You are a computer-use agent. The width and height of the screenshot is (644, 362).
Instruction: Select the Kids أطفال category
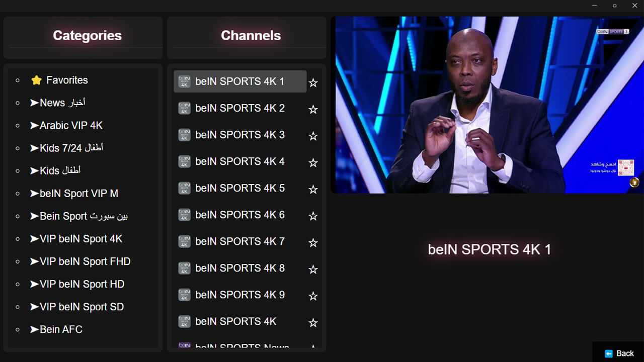[55, 170]
